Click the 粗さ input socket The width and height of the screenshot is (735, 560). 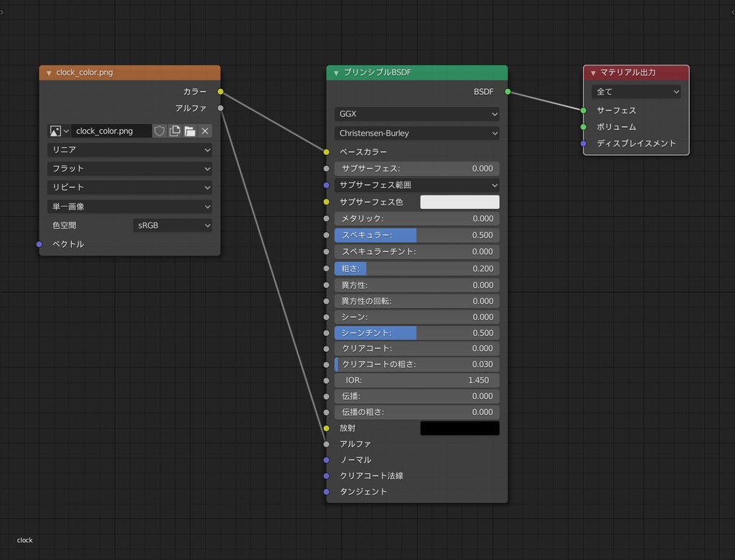(327, 269)
